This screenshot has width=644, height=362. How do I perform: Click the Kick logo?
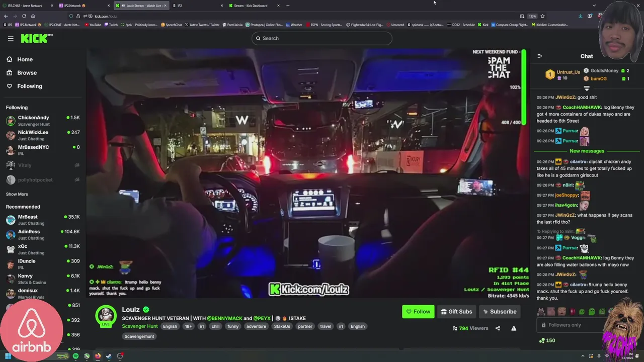(x=36, y=38)
